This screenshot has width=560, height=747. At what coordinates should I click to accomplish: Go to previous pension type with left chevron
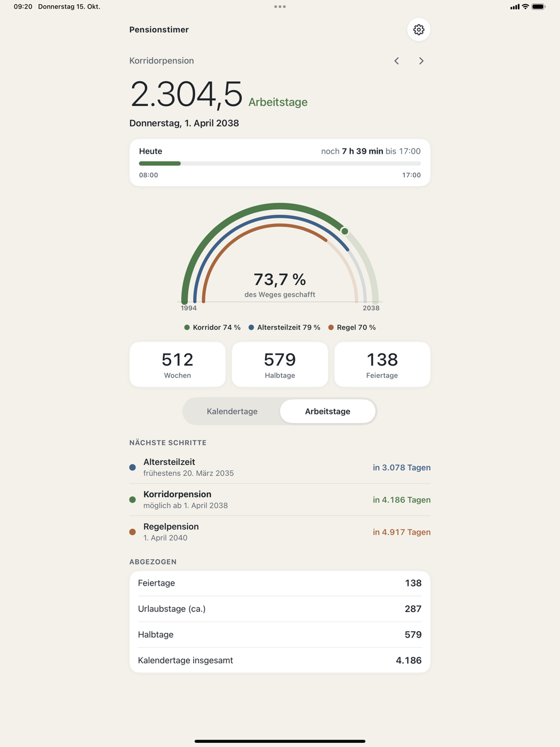coord(397,61)
